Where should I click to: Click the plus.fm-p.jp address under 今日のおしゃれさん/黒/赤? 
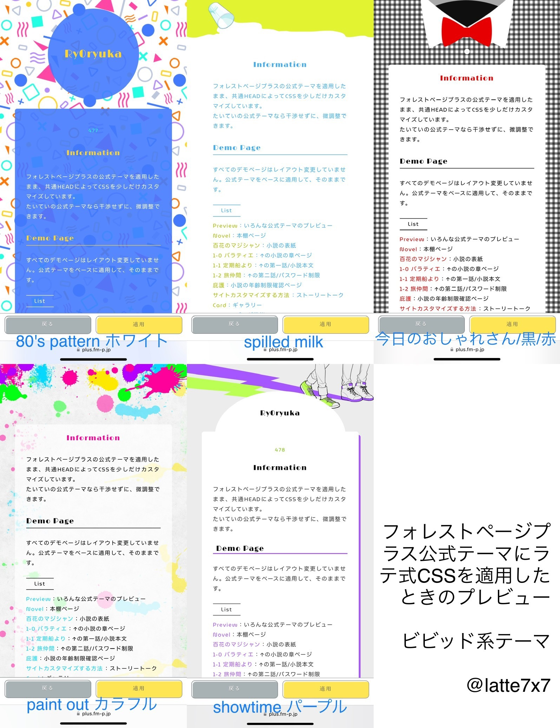click(x=470, y=350)
